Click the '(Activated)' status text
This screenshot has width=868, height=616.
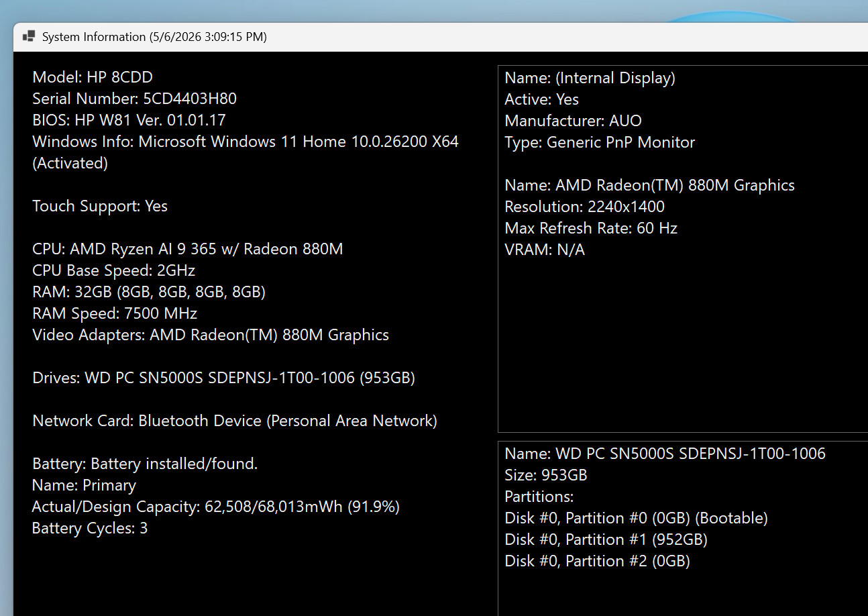70,163
